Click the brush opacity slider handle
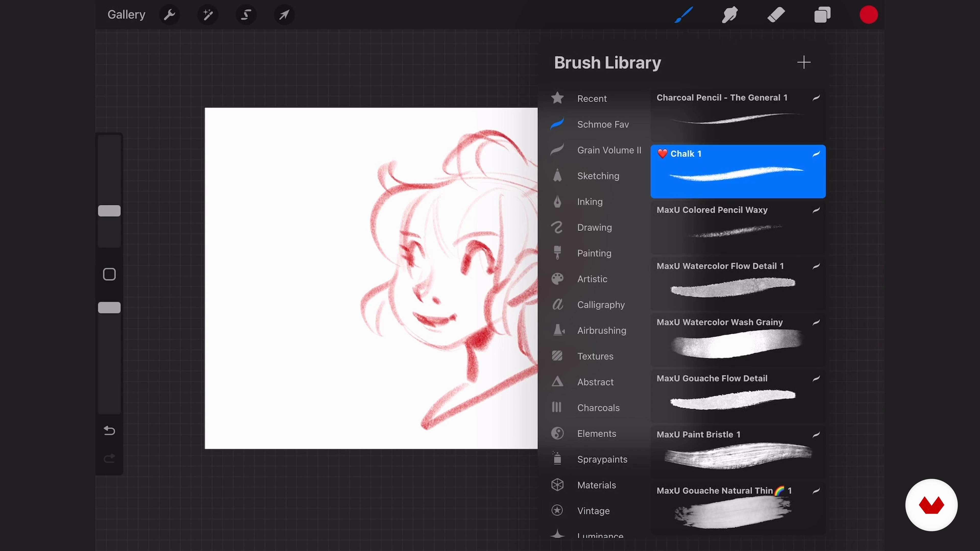 (109, 308)
